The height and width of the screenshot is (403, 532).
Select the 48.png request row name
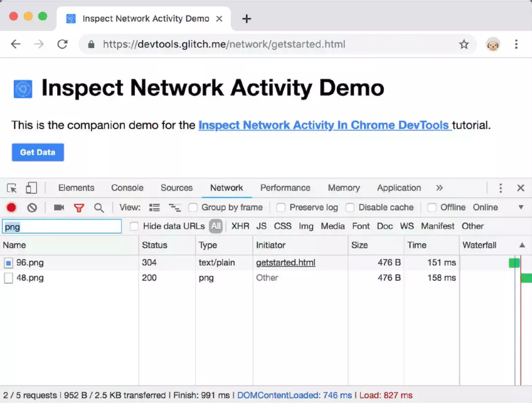pyautogui.click(x=30, y=278)
